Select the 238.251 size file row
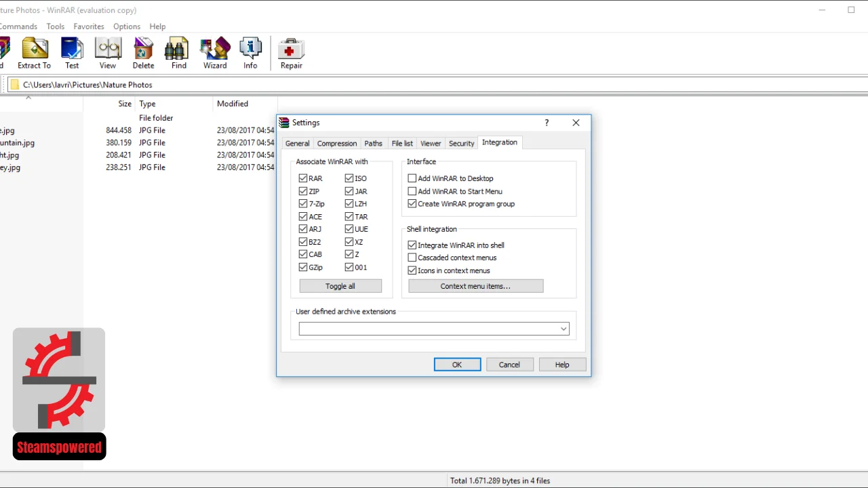Image resolution: width=868 pixels, height=488 pixels. [x=138, y=167]
